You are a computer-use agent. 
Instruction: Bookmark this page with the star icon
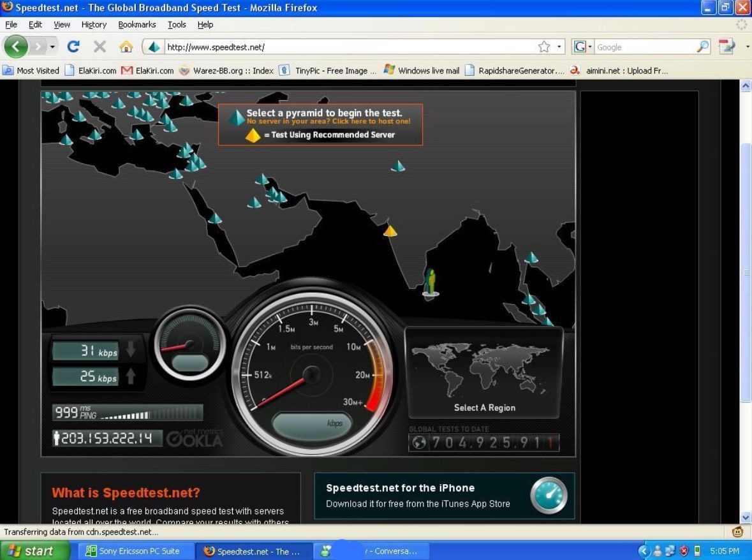(544, 47)
